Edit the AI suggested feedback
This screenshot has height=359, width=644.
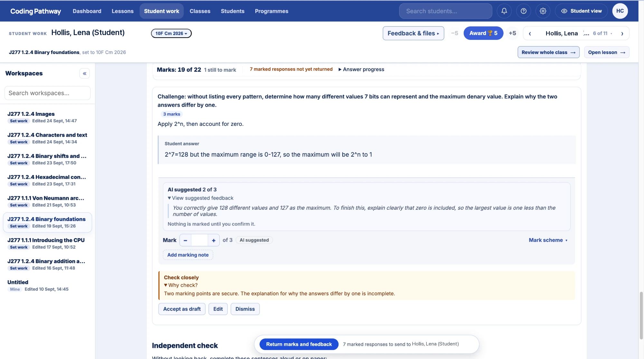pos(218,309)
